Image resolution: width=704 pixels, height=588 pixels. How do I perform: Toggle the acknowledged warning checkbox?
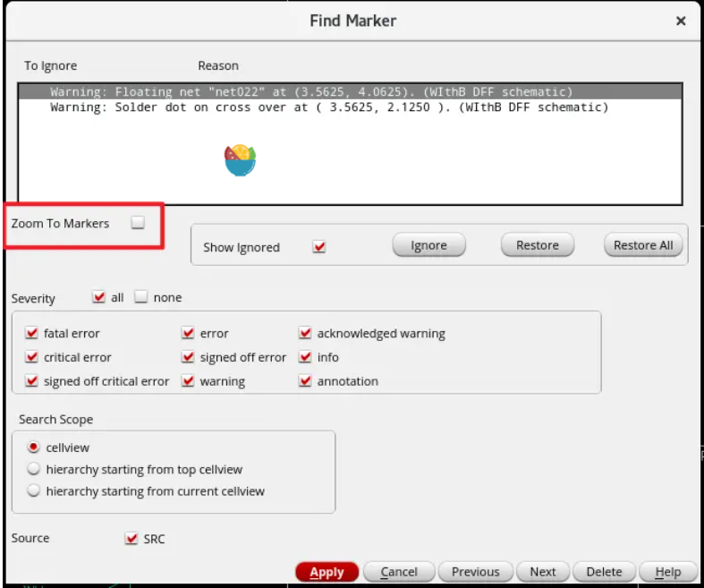305,333
